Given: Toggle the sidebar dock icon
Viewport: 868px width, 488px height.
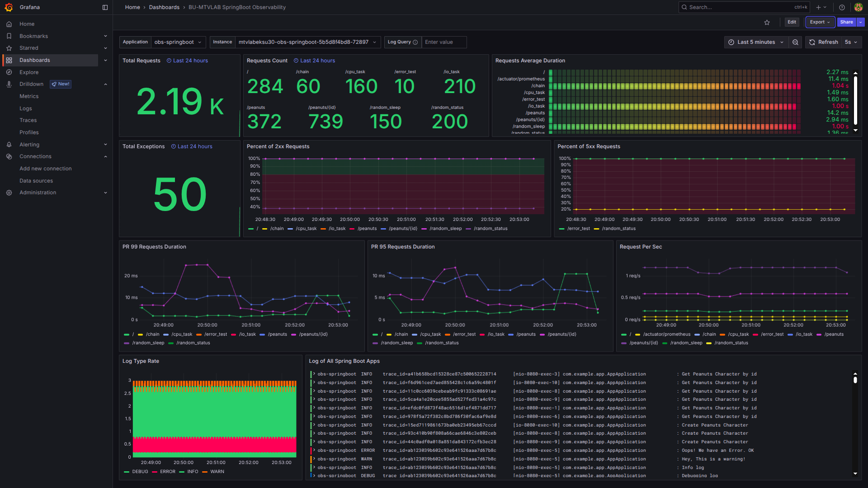Looking at the screenshot, I should point(105,7).
